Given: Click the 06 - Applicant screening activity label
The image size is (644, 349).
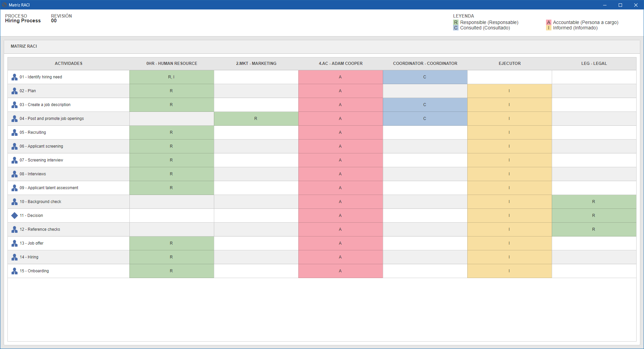Looking at the screenshot, I should 41,146.
